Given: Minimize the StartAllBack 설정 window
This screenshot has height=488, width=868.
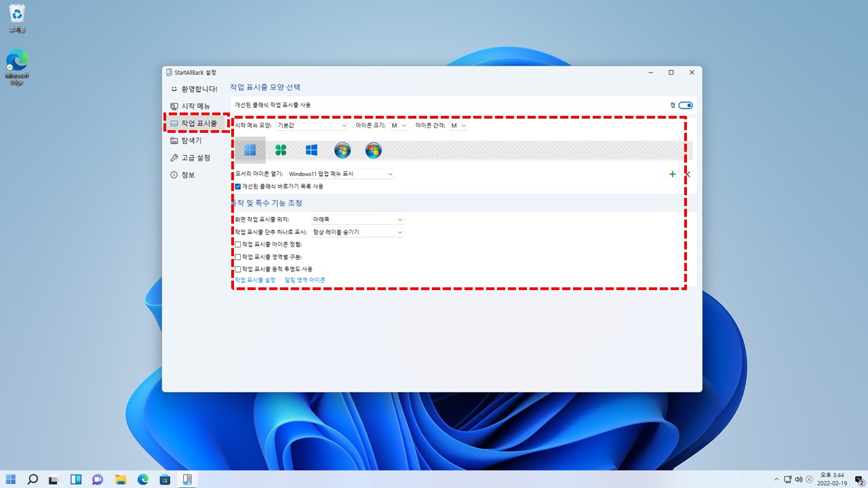Looking at the screenshot, I should click(x=650, y=73).
